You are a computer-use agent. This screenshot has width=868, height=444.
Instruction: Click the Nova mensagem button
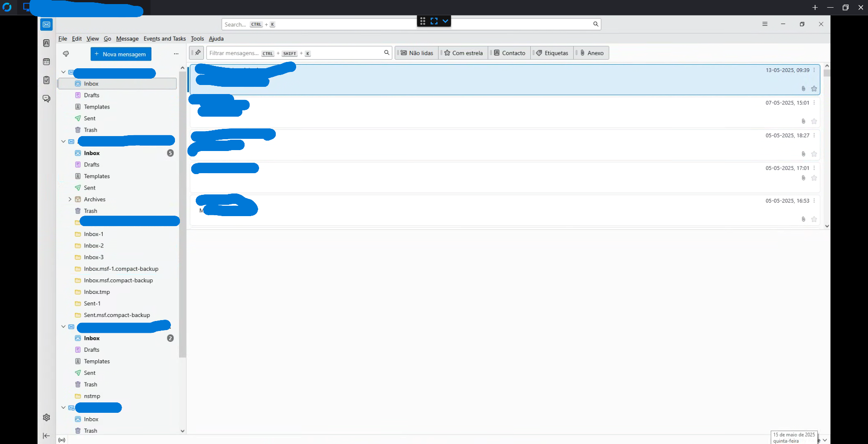pos(121,54)
